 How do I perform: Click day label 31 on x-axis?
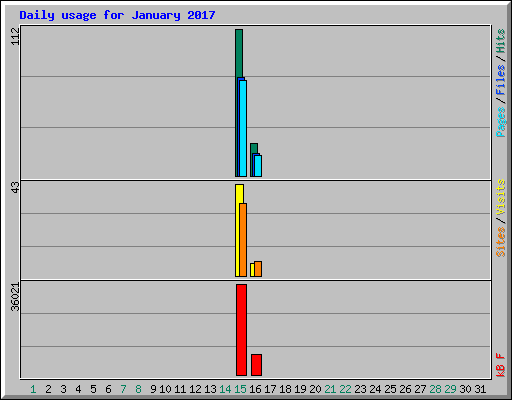pos(480,389)
